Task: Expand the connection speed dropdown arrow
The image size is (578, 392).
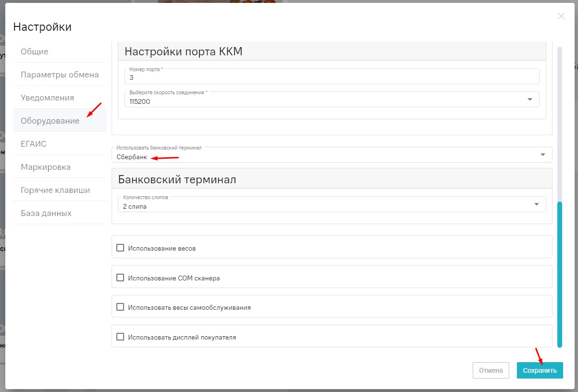Action: [530, 100]
